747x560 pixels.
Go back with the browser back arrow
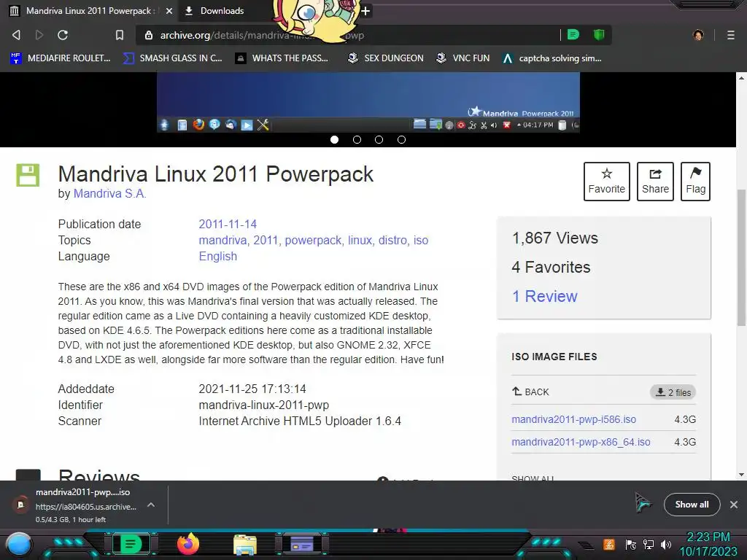point(16,35)
